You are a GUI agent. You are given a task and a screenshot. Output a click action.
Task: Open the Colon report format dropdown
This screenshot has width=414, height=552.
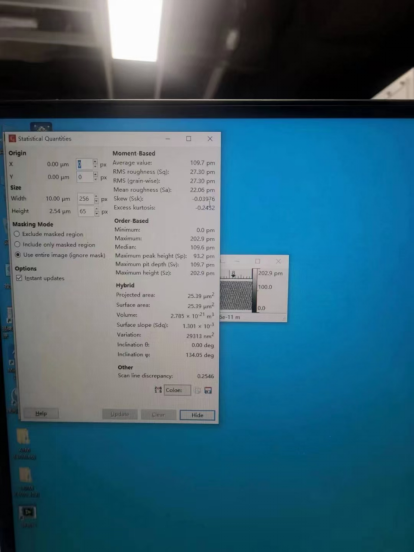pos(177,390)
